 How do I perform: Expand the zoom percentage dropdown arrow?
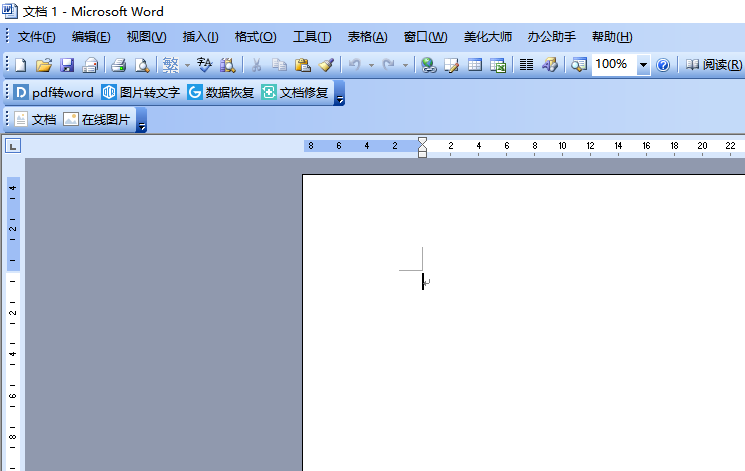643,65
